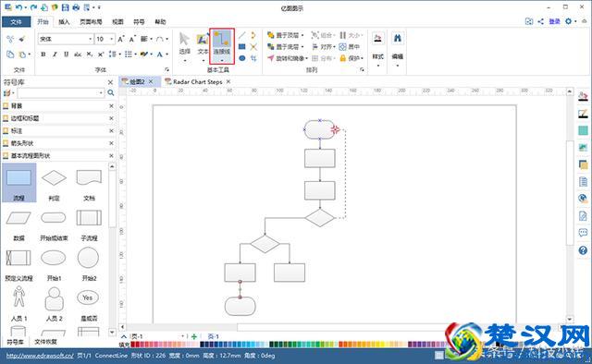Click the 登录 login link

(554, 21)
